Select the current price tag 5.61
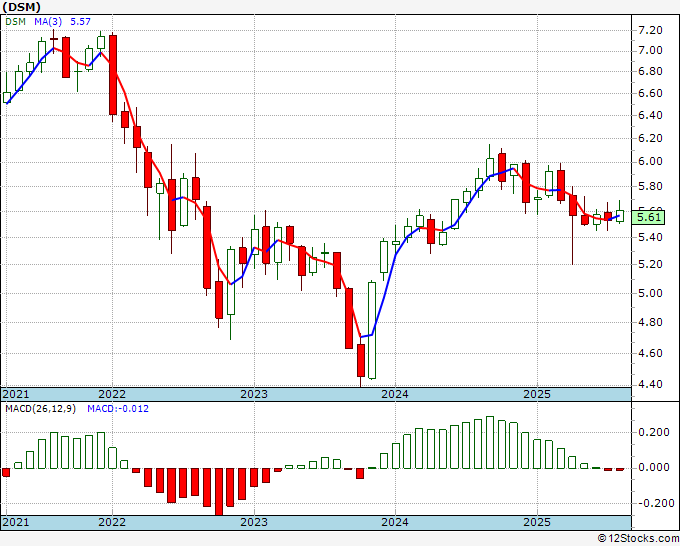Image resolution: width=680 pixels, height=546 pixels. point(648,217)
